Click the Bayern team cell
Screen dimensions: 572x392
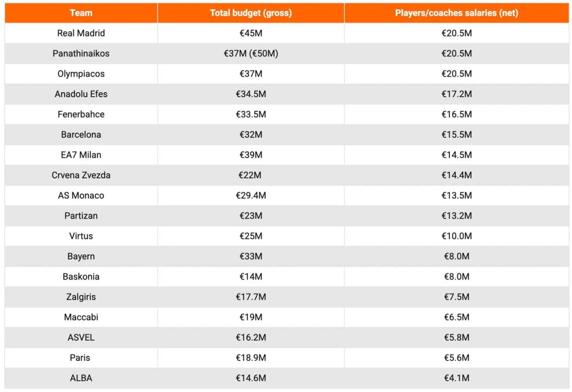coord(81,257)
